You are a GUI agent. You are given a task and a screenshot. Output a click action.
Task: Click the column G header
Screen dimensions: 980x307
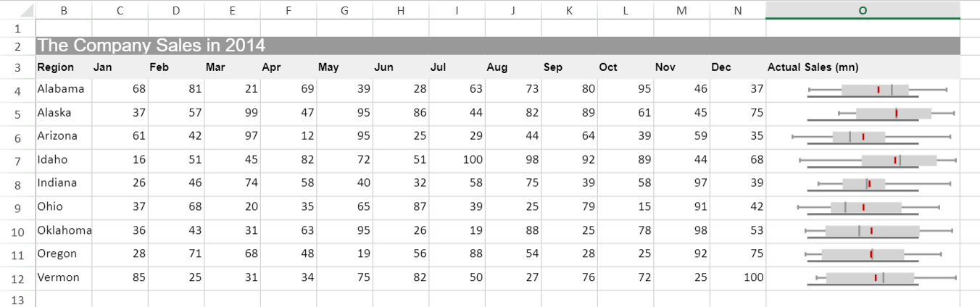[344, 10]
